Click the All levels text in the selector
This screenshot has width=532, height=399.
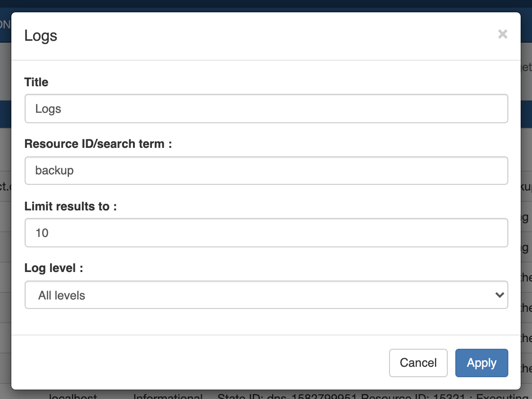(x=62, y=296)
